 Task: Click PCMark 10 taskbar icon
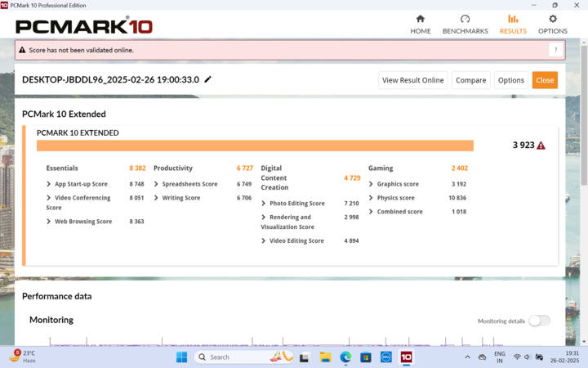(x=406, y=357)
